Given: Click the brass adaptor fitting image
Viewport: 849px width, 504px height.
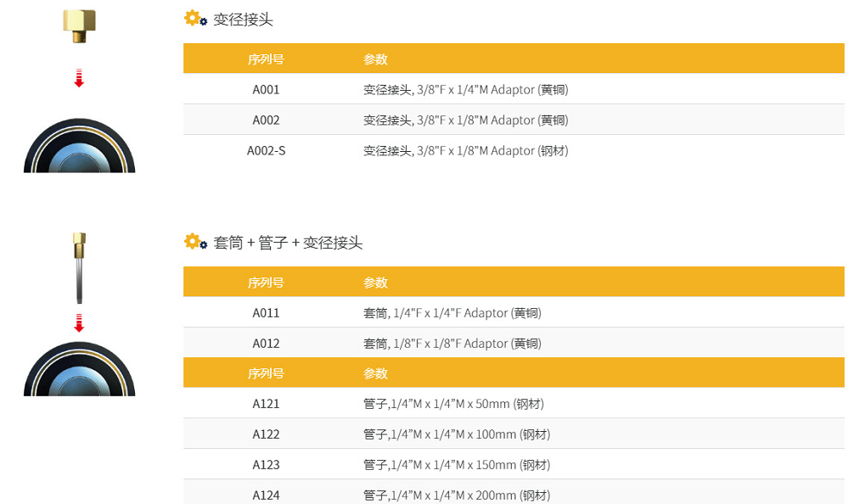Looking at the screenshot, I should click(79, 26).
